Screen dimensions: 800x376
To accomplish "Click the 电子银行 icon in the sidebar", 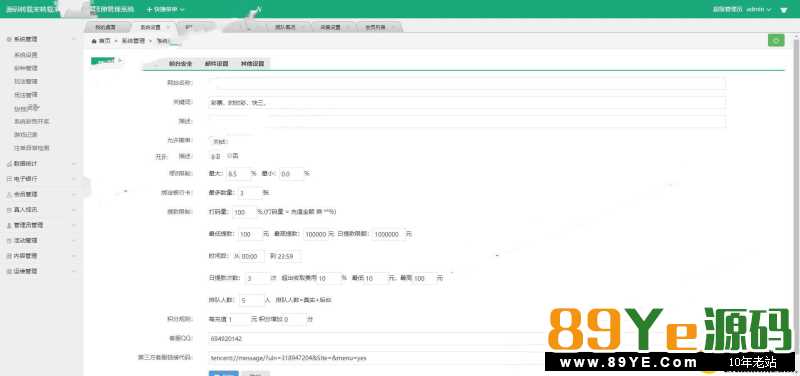I will [x=9, y=179].
